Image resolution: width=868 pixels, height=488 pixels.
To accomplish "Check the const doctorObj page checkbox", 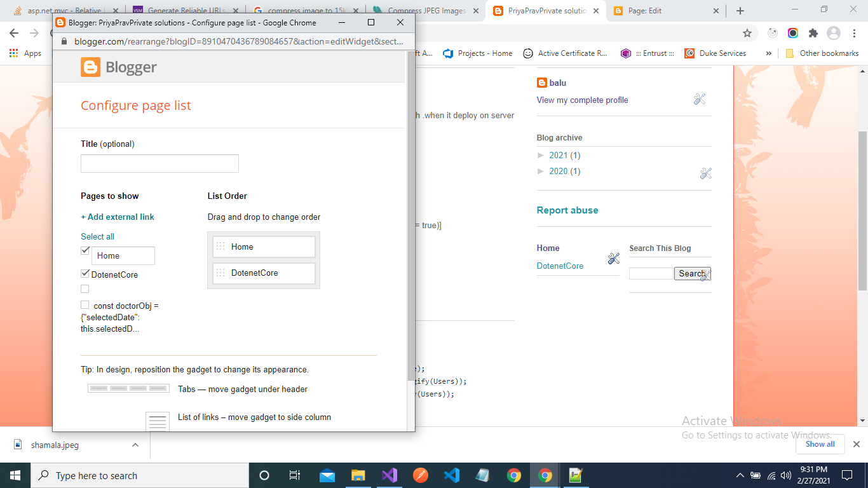I will (85, 305).
